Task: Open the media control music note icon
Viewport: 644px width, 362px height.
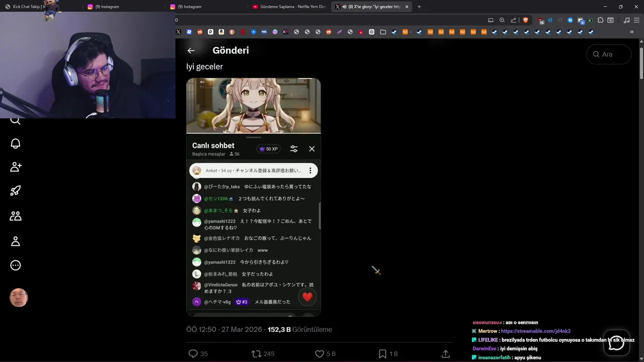Action: (626, 20)
